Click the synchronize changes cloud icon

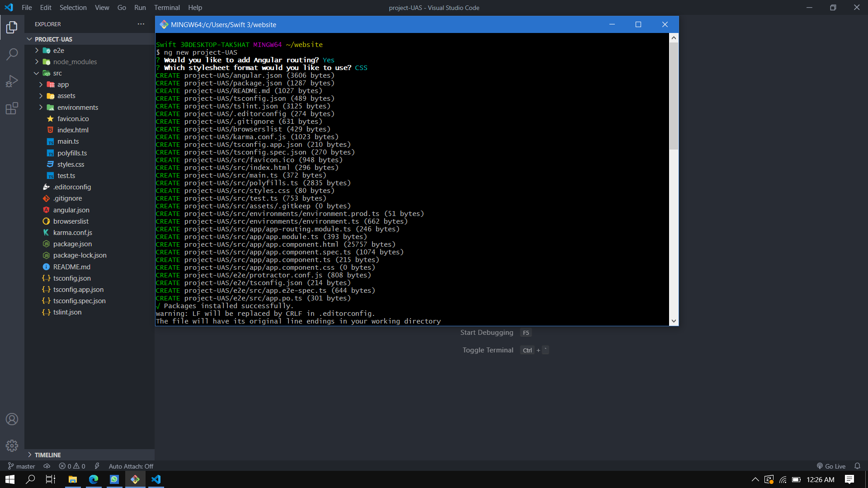[47, 466]
